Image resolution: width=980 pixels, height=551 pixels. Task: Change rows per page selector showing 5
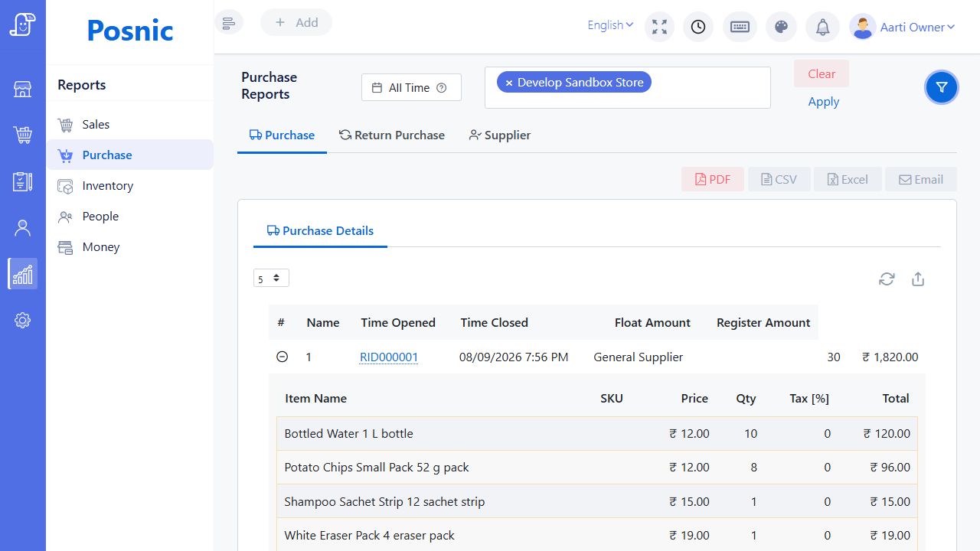pyautogui.click(x=271, y=278)
